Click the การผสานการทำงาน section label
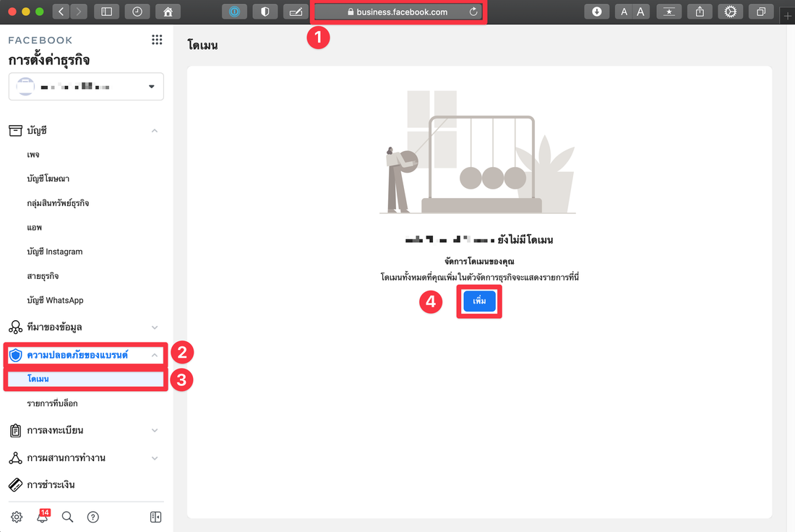 tap(66, 458)
